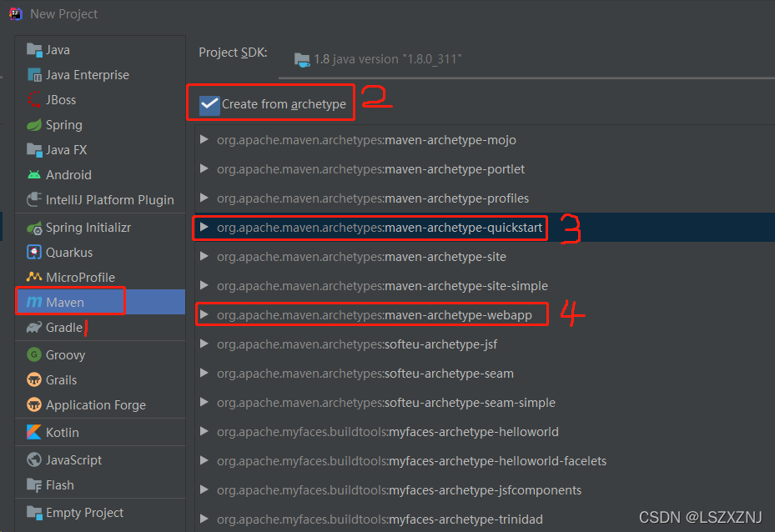This screenshot has width=775, height=532.
Task: Select myfaces-archetype-helloworld-facelets text
Action: (x=412, y=461)
